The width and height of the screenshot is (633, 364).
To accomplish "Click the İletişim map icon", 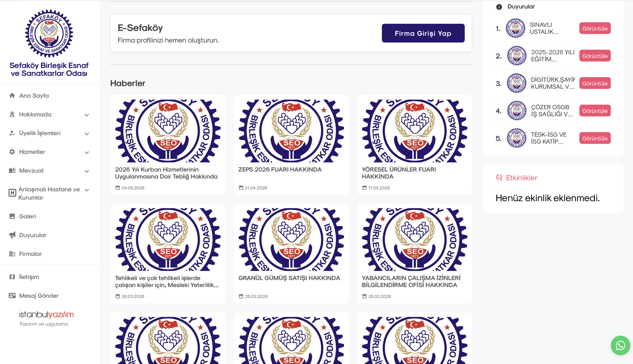I will (x=12, y=277).
